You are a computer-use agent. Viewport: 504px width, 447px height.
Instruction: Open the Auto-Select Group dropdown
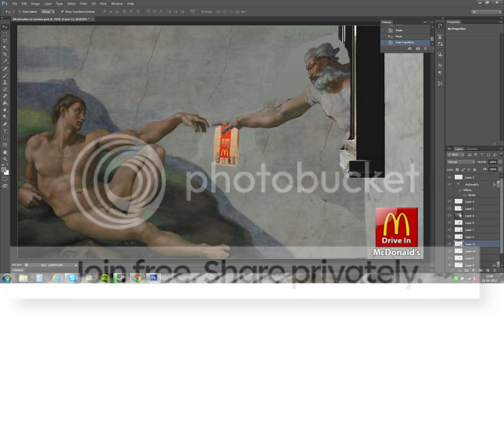click(x=48, y=12)
